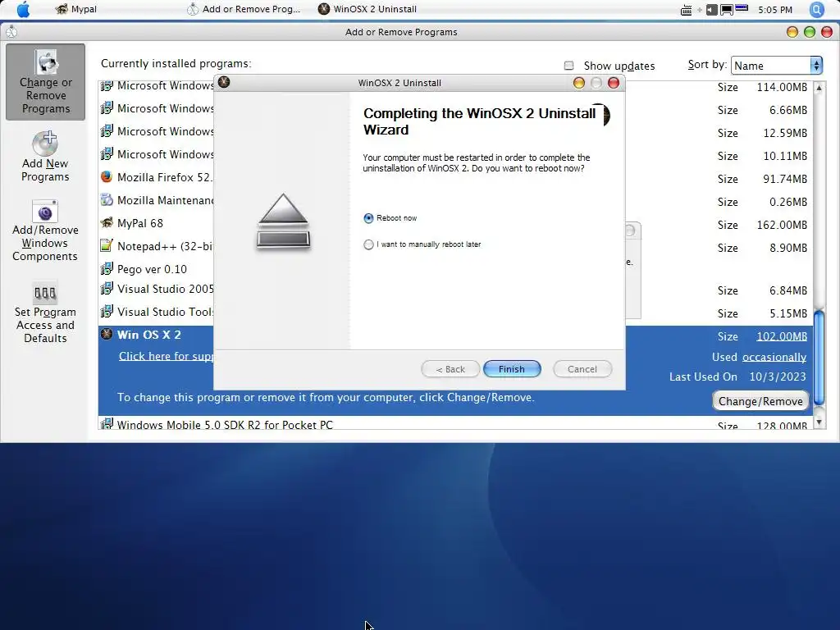Click the 91.74MB size value
Screen dimensions: 840x630
click(x=785, y=179)
